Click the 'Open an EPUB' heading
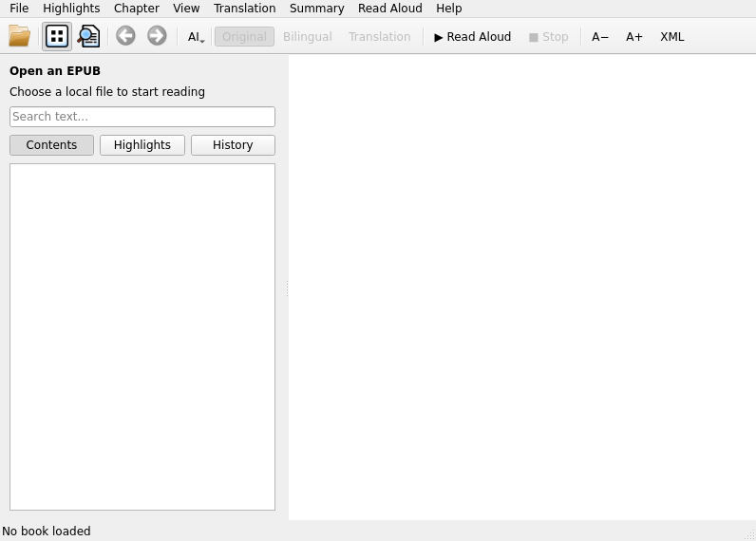Image resolution: width=756 pixels, height=541 pixels. coord(55,71)
